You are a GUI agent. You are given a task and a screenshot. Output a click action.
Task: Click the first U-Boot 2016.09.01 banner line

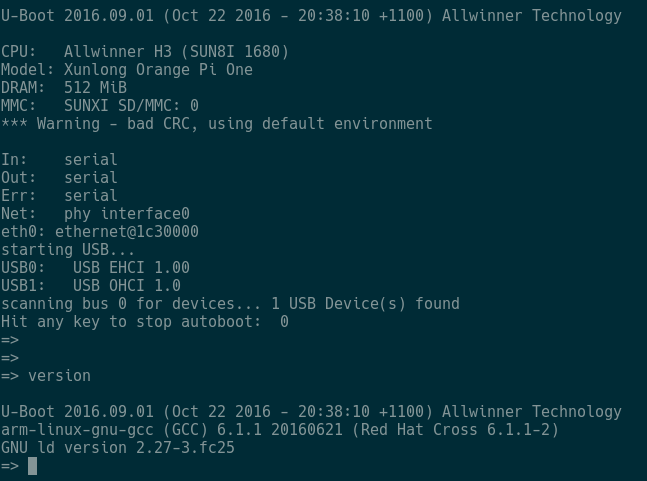click(311, 16)
